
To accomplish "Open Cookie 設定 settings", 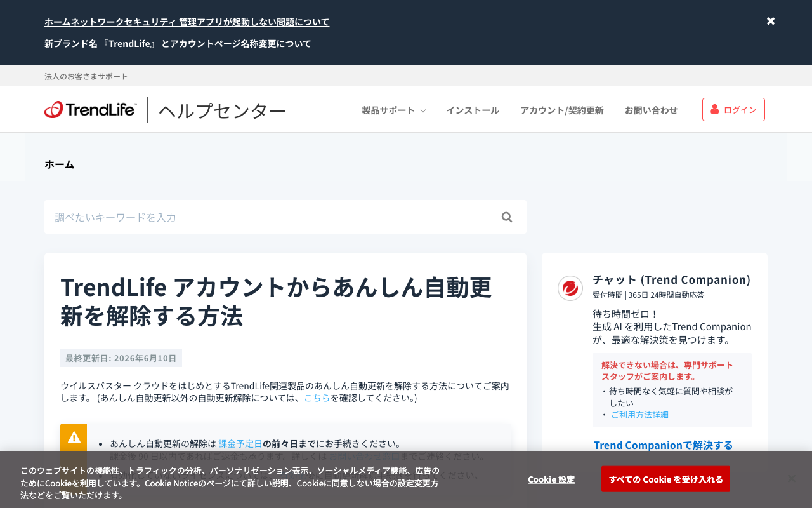I will pyautogui.click(x=551, y=479).
